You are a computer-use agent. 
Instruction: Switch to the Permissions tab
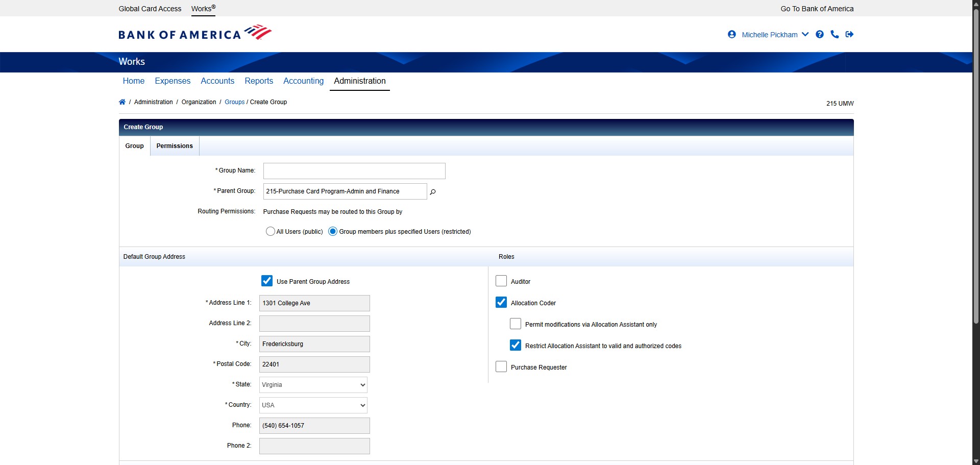pos(175,146)
